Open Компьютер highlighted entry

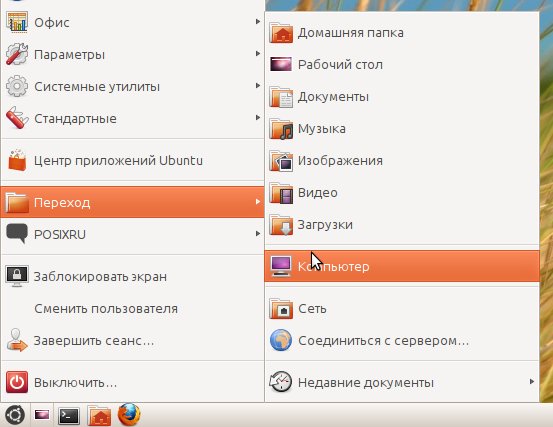click(x=402, y=266)
